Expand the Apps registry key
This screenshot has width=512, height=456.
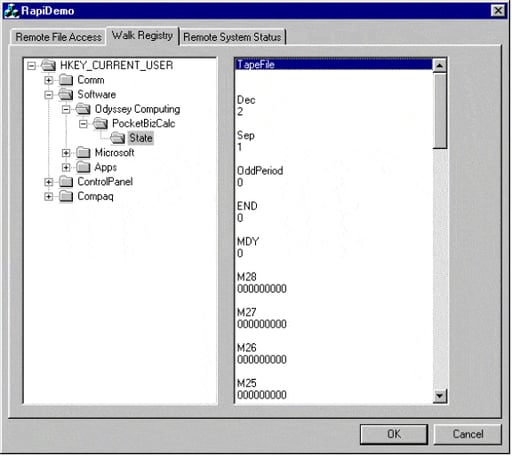point(66,167)
